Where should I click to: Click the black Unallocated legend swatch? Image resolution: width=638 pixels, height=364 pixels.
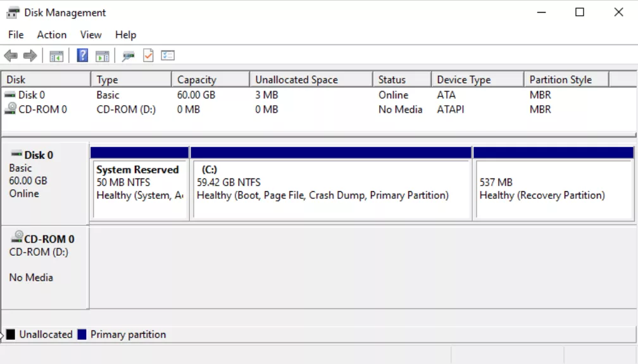coord(11,334)
